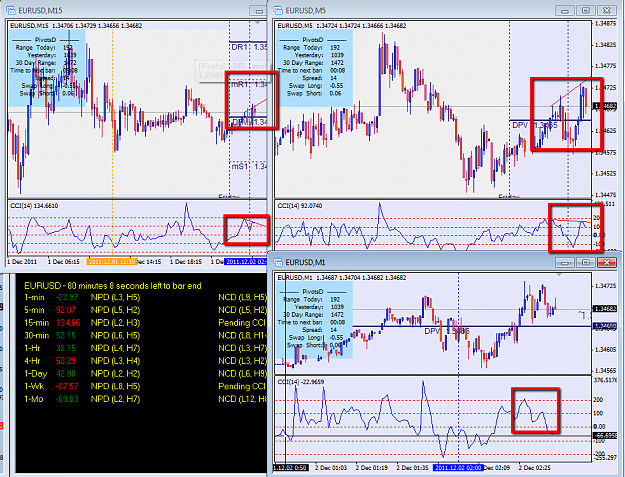This screenshot has width=625, height=477.
Task: Minimize the EURUSD,M1 chart window
Action: point(564,262)
